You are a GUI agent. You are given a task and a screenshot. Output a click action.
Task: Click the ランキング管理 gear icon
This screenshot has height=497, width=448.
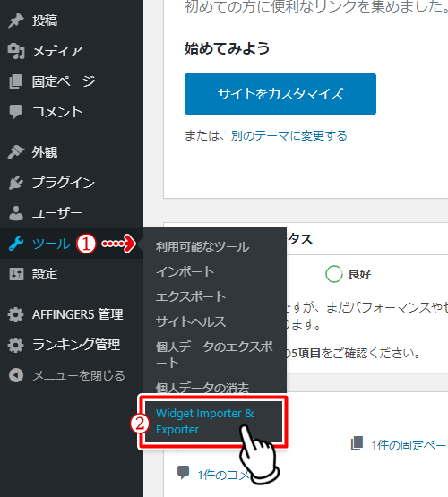pos(16,345)
